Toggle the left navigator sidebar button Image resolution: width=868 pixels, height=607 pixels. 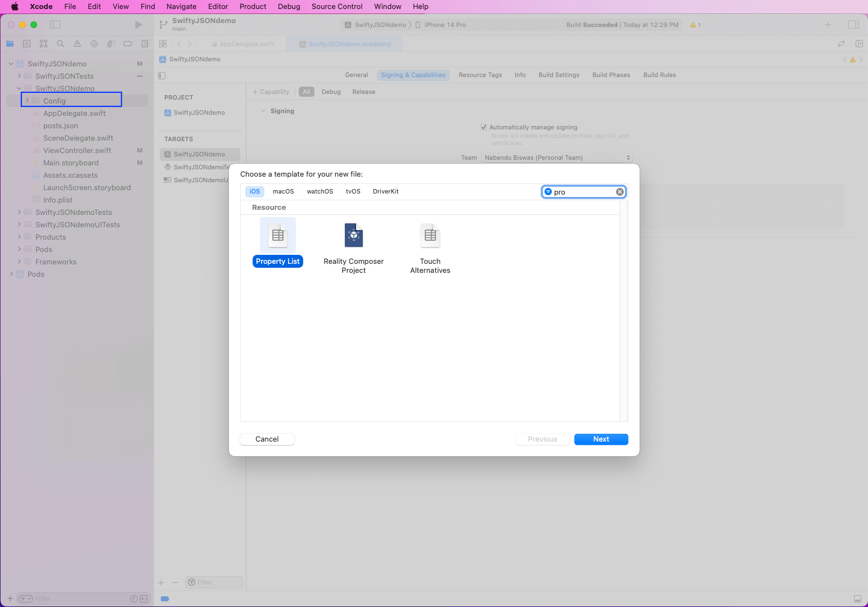click(55, 25)
